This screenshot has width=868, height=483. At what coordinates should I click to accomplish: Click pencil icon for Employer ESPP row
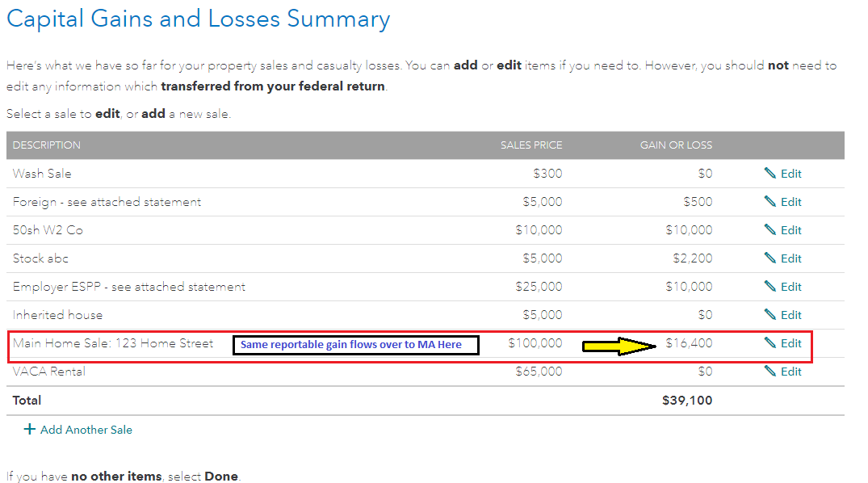[x=769, y=287]
